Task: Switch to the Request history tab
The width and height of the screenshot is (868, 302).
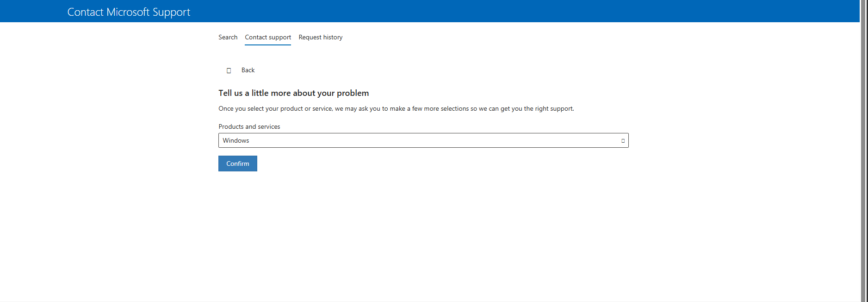Action: point(321,37)
